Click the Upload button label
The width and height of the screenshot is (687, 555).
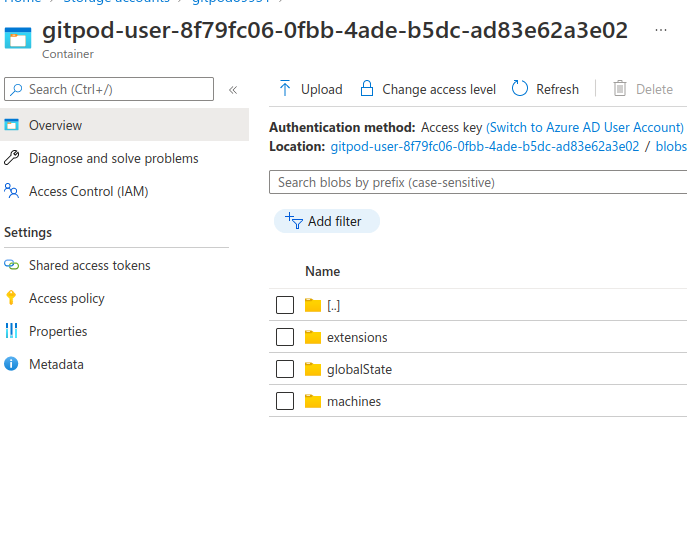[322, 89]
